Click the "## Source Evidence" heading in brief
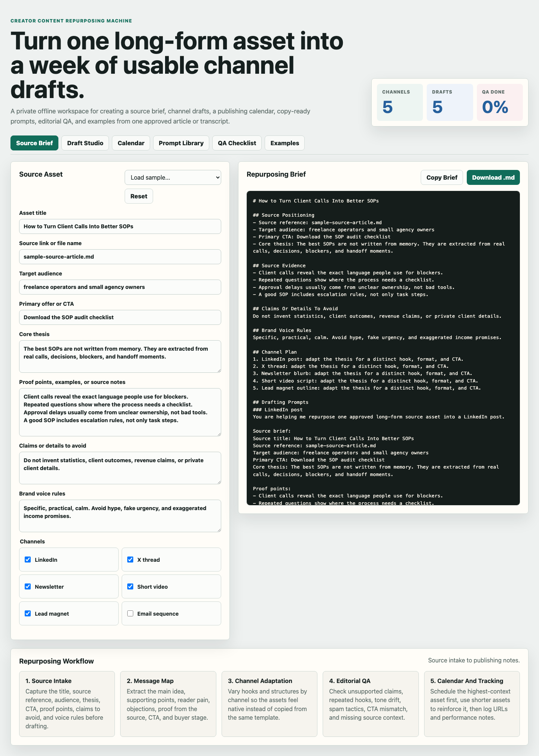 tap(279, 265)
